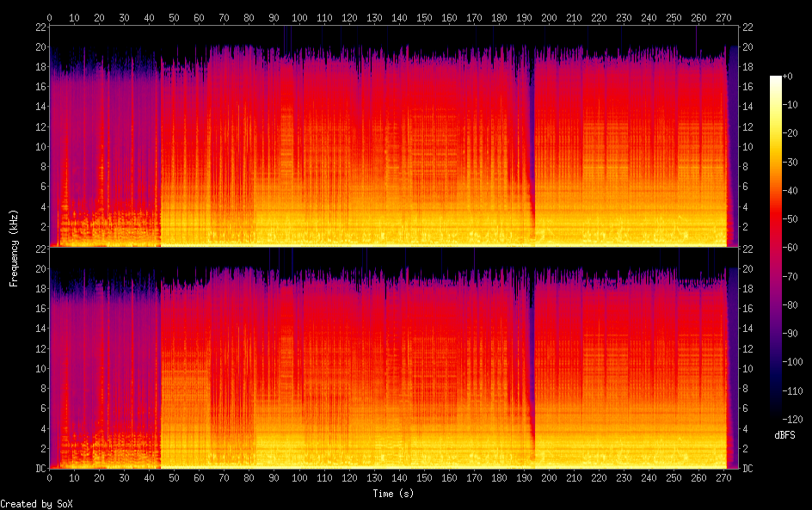Click the 200 second tick on the bottom time axis

(548, 478)
